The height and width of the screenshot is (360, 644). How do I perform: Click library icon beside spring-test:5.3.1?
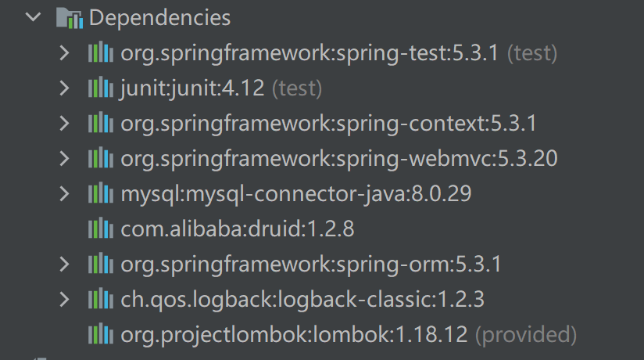(x=101, y=52)
